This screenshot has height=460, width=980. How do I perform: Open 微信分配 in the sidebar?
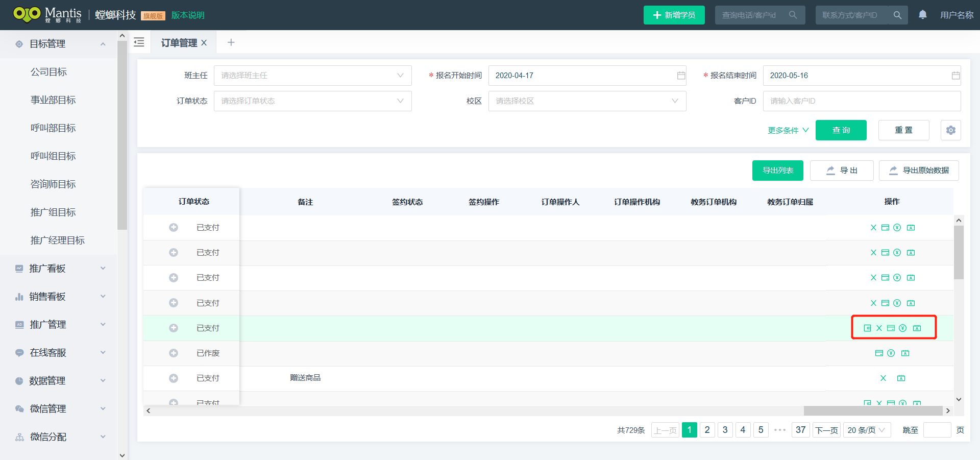(x=58, y=437)
